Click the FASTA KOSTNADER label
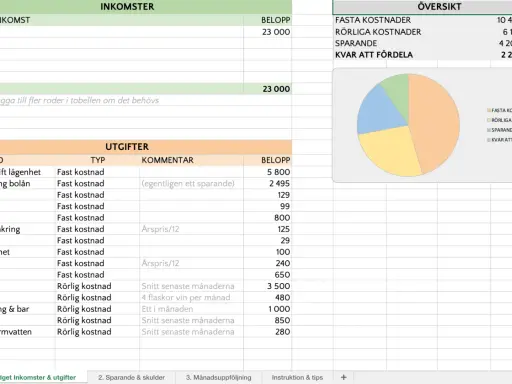512x384 pixels. pos(373,20)
